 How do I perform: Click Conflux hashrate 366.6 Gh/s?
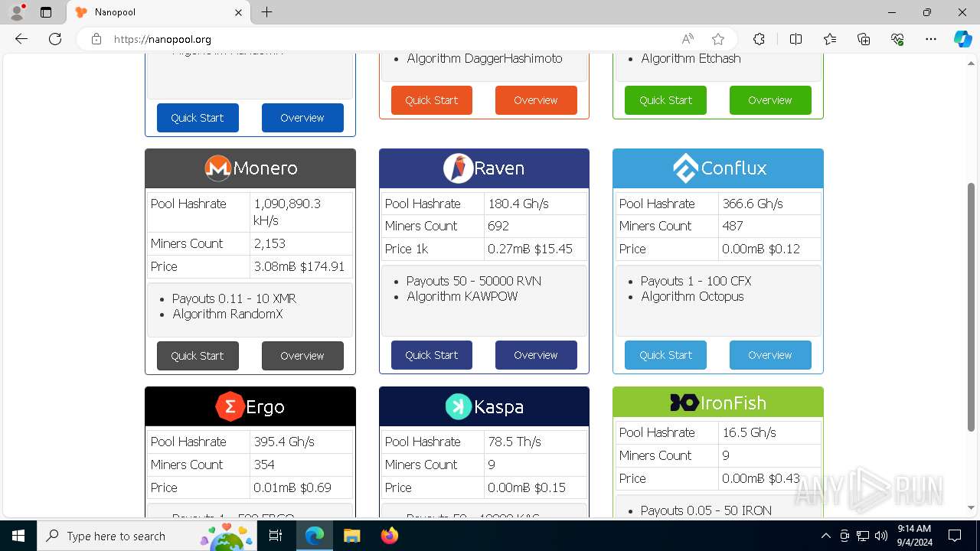coord(752,204)
